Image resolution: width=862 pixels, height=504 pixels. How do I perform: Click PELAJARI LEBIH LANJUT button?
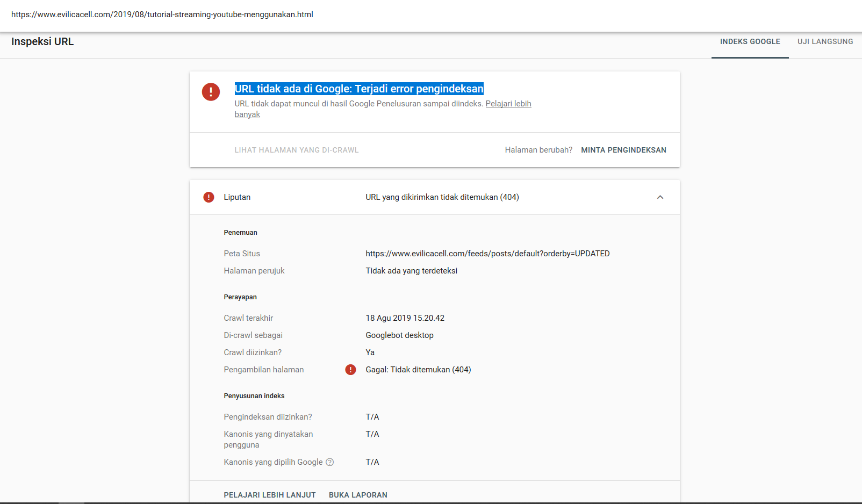(x=270, y=495)
